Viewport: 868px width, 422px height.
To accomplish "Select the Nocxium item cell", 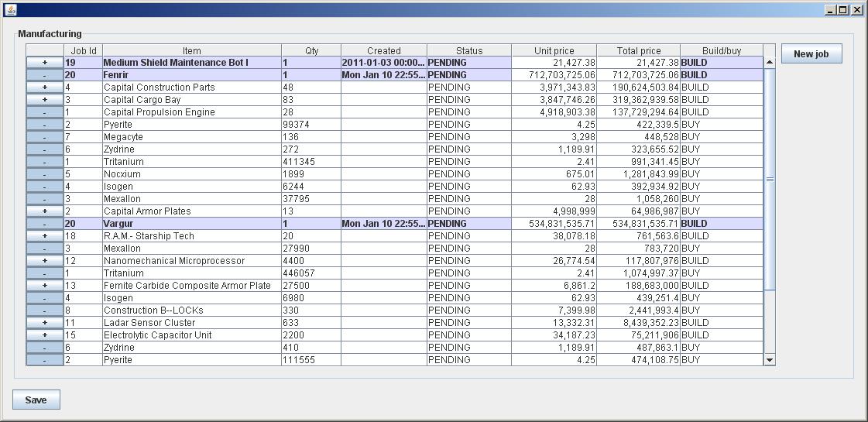I will (x=192, y=174).
